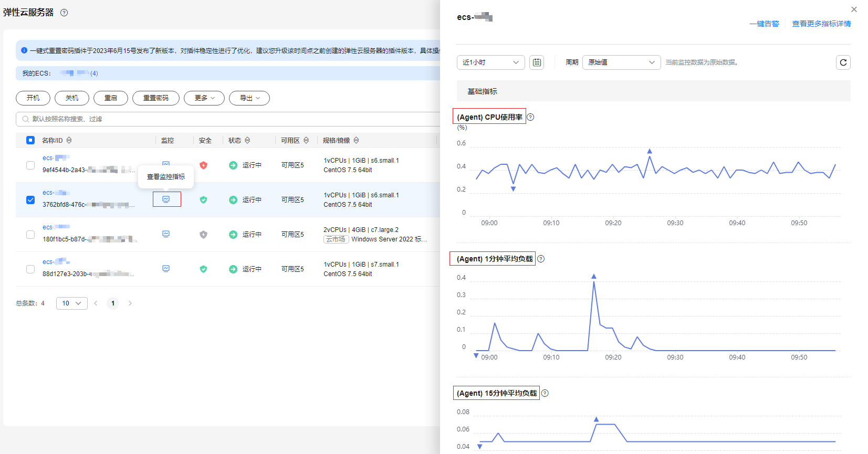The width and height of the screenshot is (868, 454).
Task: Open the 一键告警 link
Action: tap(765, 24)
